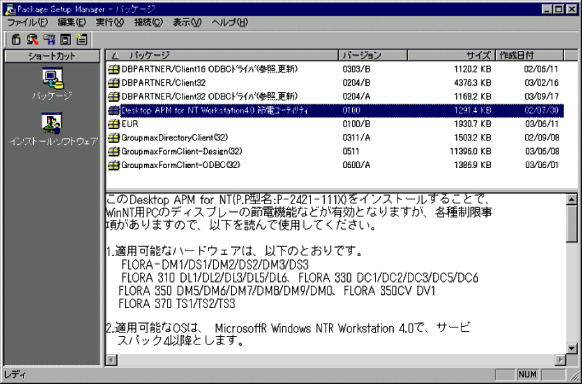582x384 pixels.
Task: Click the FLORA 370 TS1/TS2/TS3 line in the description
Action: [x=177, y=303]
